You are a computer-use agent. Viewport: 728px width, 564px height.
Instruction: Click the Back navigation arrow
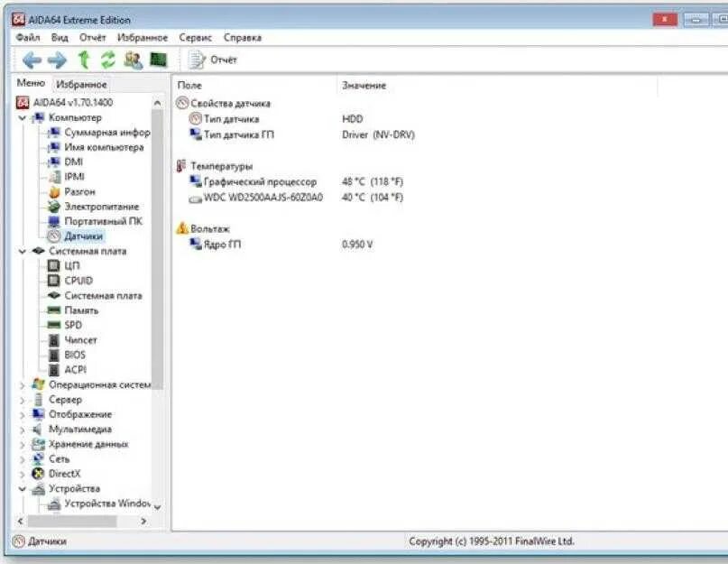(32, 60)
